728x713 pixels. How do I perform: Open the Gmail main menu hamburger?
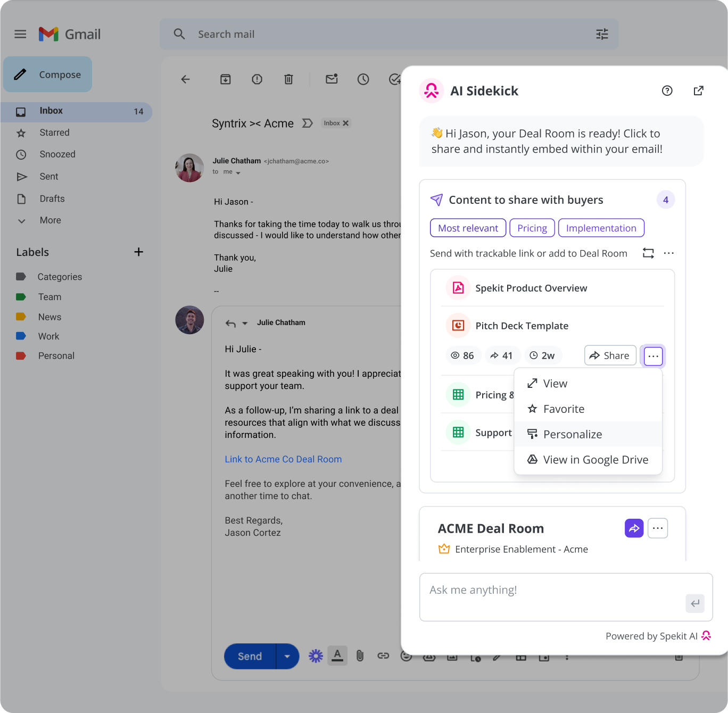coord(20,34)
